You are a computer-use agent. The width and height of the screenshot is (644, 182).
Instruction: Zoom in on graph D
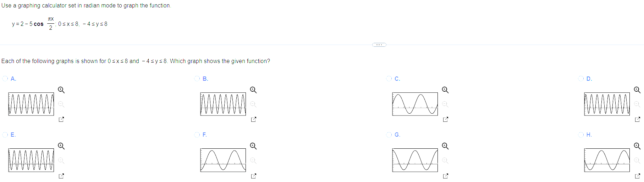[637, 90]
